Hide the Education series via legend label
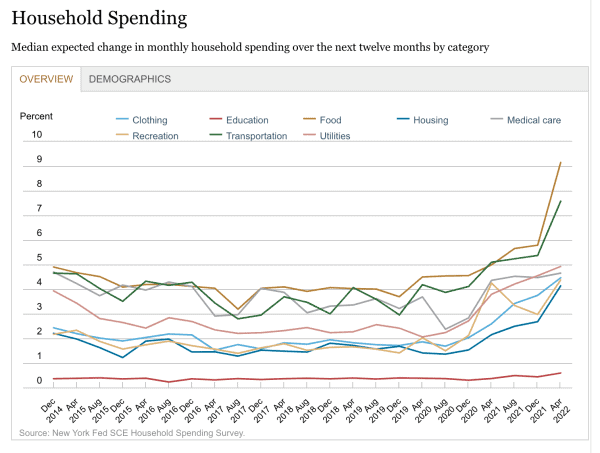Screen dimensions: 600x453 pyautogui.click(x=247, y=120)
